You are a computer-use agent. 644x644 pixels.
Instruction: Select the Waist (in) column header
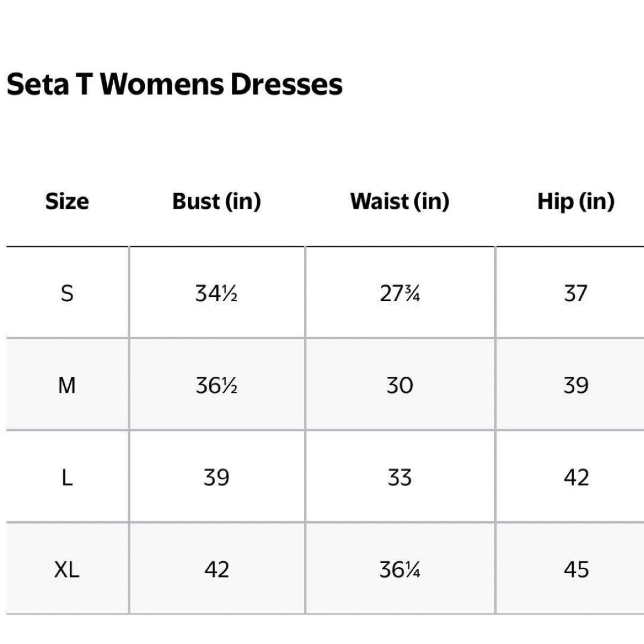point(400,201)
